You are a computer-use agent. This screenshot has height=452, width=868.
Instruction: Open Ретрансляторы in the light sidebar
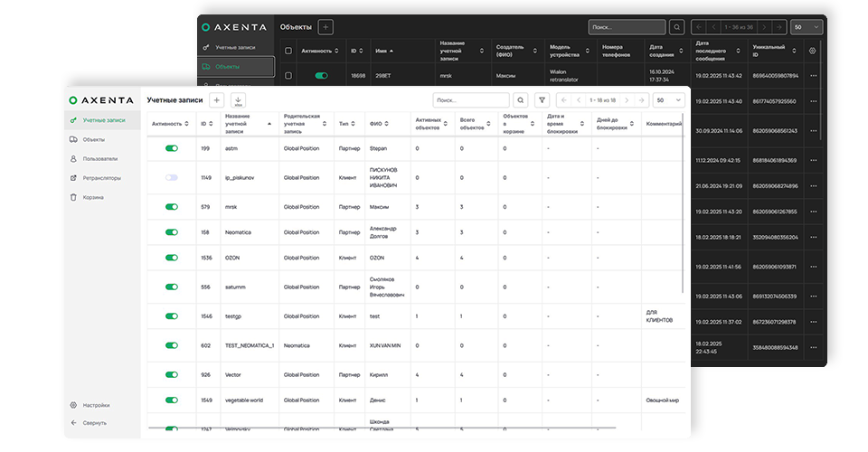(x=102, y=178)
